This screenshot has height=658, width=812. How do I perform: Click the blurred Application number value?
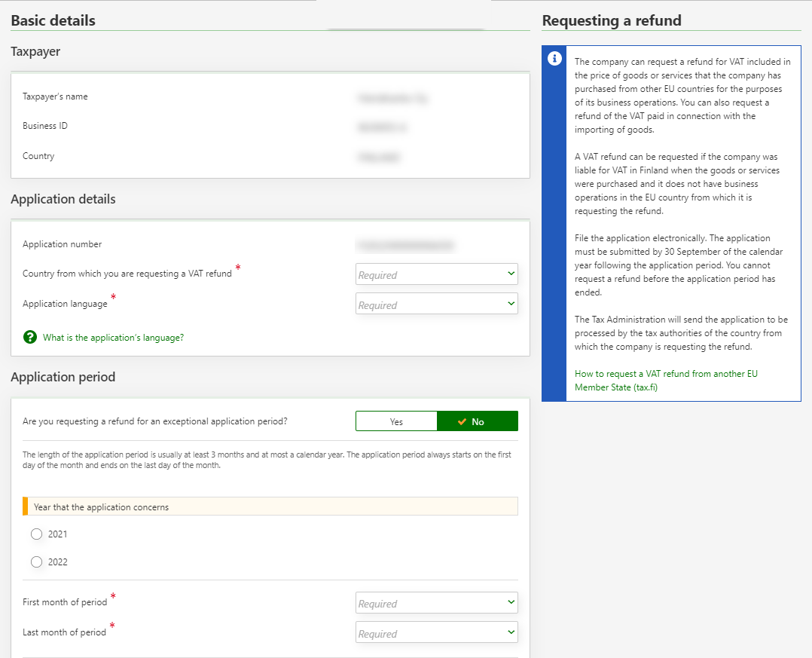coord(405,245)
